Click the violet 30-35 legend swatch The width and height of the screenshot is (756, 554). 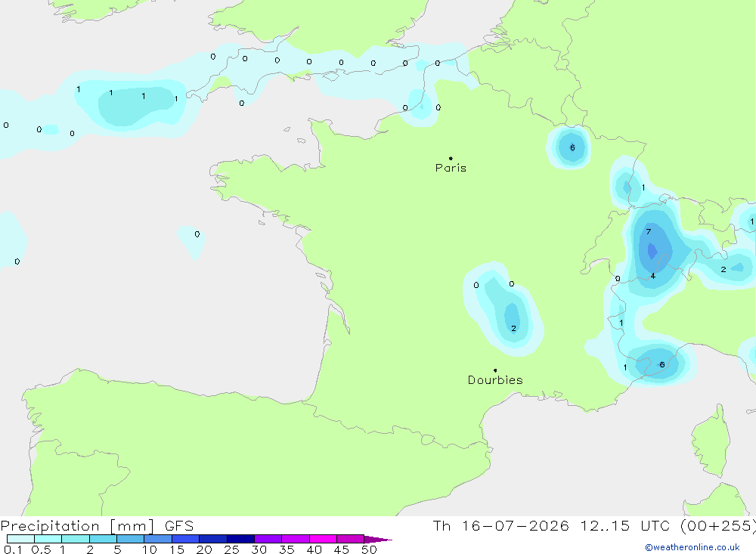(268, 539)
